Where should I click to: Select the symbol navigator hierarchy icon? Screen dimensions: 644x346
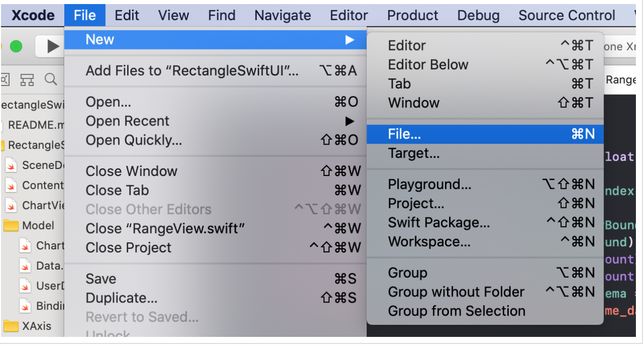click(x=27, y=80)
